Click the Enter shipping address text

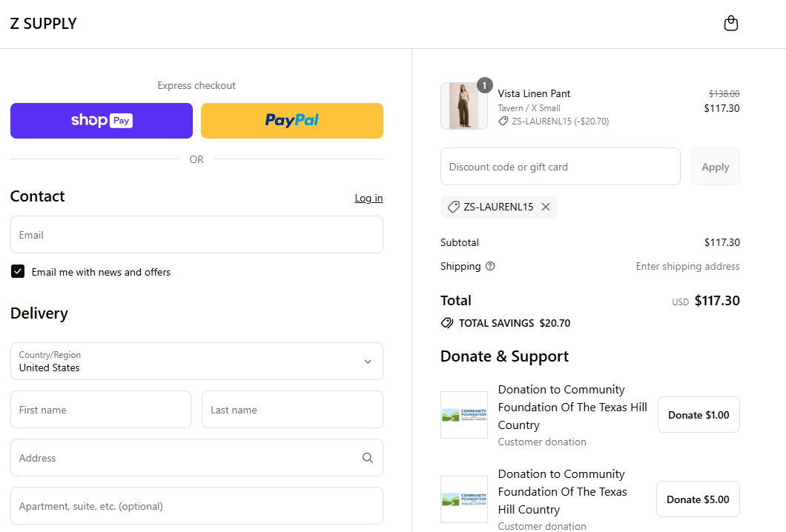pyautogui.click(x=688, y=266)
